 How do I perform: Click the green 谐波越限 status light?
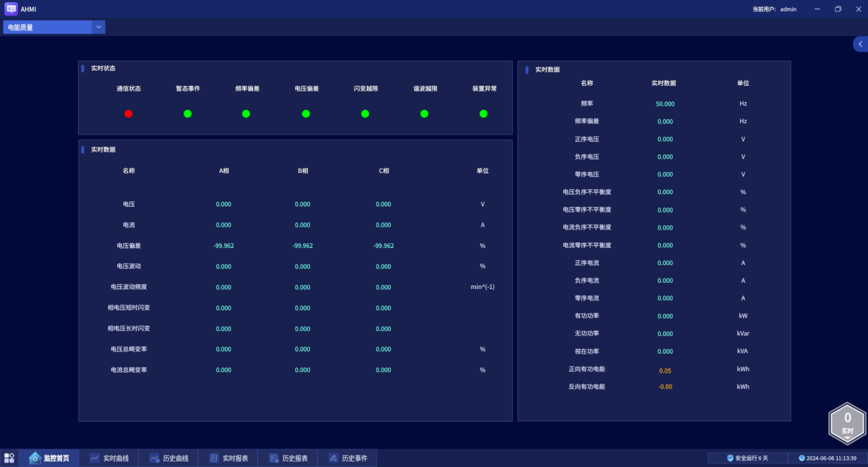[x=424, y=113]
